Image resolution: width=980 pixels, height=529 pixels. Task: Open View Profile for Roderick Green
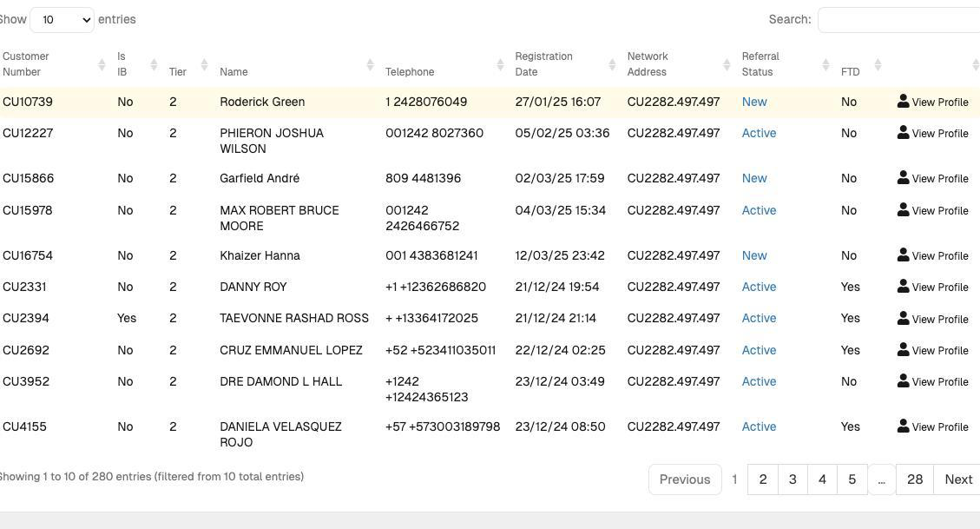932,102
